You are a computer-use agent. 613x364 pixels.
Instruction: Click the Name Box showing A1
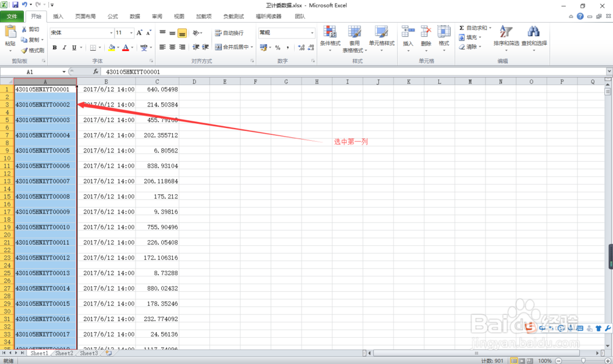31,72
